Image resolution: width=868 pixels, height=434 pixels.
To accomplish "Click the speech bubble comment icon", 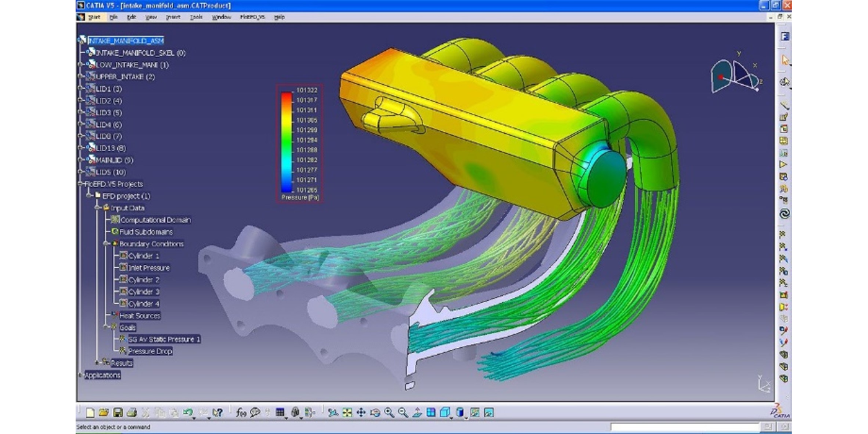I will click(255, 412).
